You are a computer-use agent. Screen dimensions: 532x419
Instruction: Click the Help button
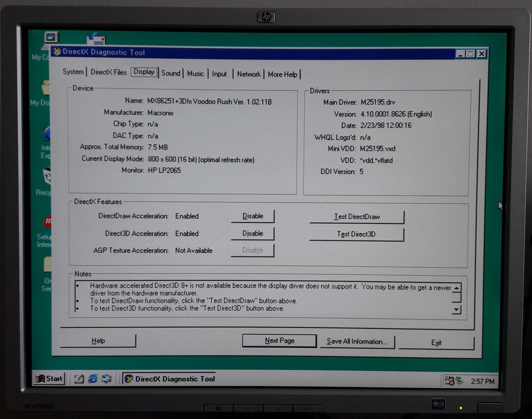[x=98, y=340]
